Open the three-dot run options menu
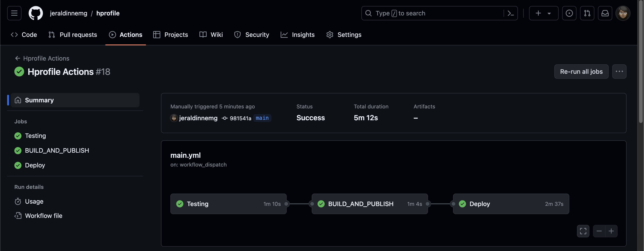The height and width of the screenshot is (251, 644). tap(619, 72)
